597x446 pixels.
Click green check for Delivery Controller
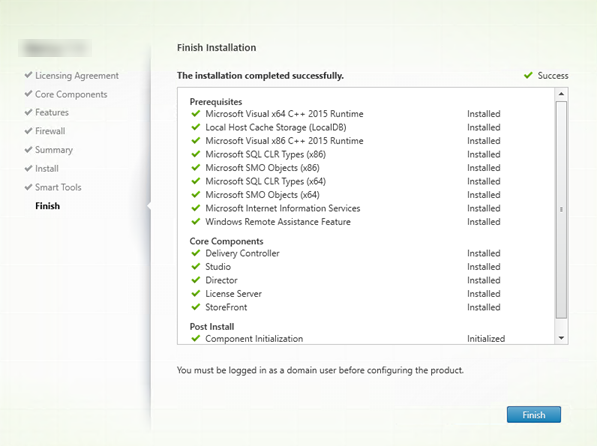tap(196, 253)
